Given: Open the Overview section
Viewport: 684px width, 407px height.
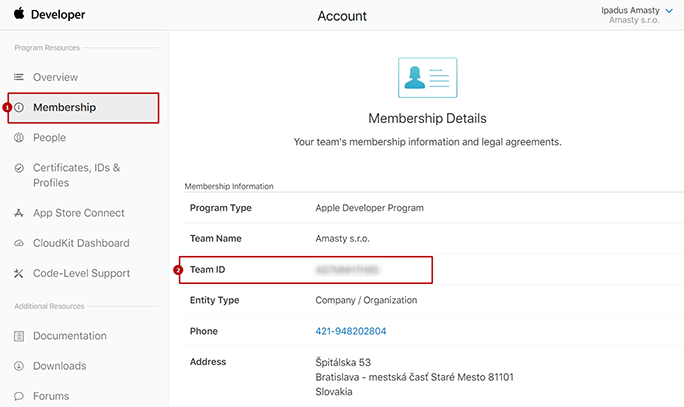Looking at the screenshot, I should 55,77.
